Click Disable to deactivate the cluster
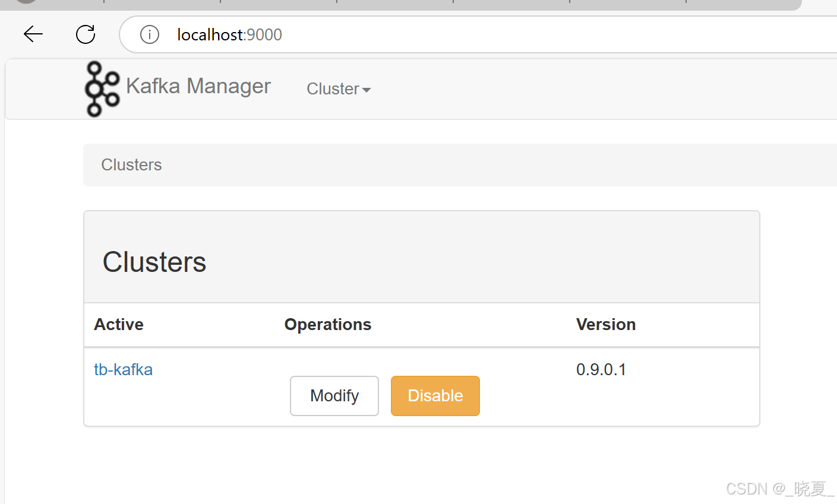 (x=435, y=395)
